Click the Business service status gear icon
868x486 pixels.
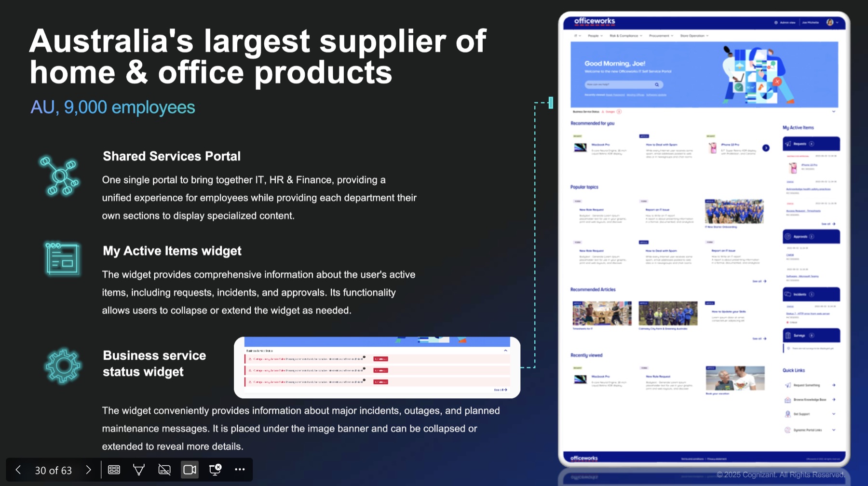pos(63,366)
